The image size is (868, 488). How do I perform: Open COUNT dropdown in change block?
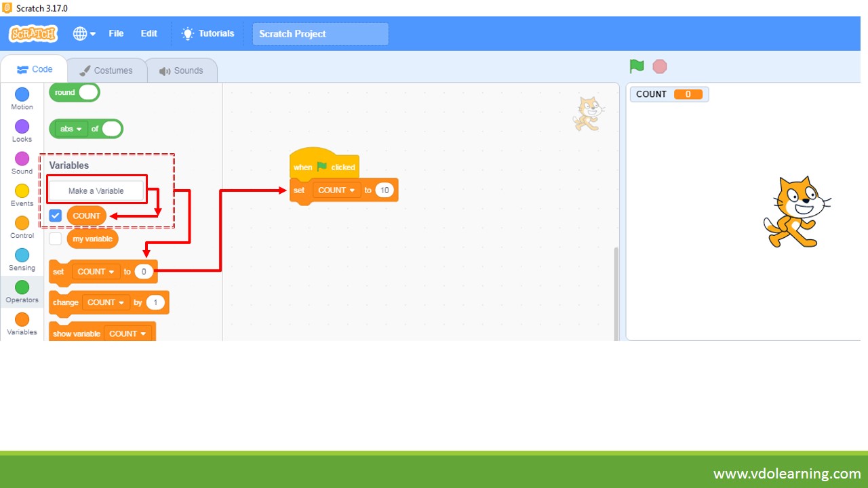(106, 302)
